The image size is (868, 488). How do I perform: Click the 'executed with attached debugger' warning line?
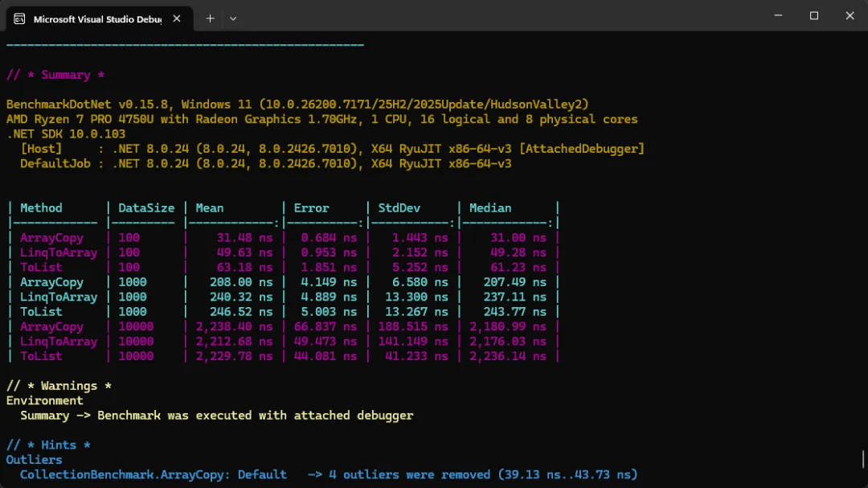coord(216,416)
